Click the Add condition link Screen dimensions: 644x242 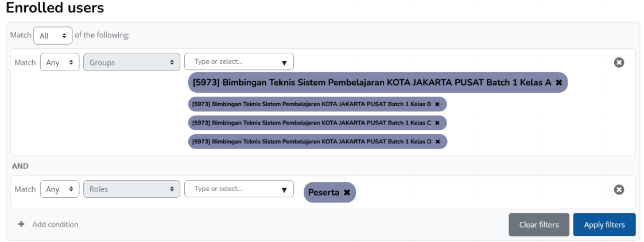[x=55, y=225]
